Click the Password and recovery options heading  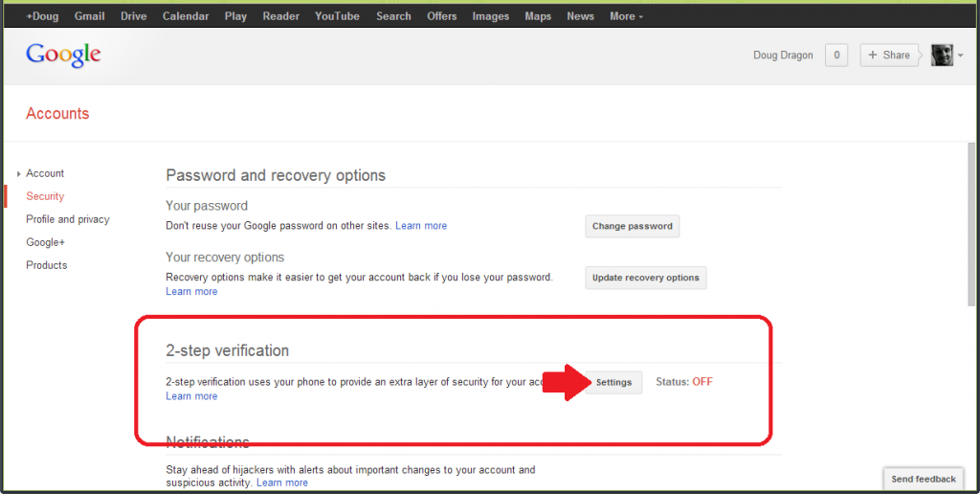point(276,175)
